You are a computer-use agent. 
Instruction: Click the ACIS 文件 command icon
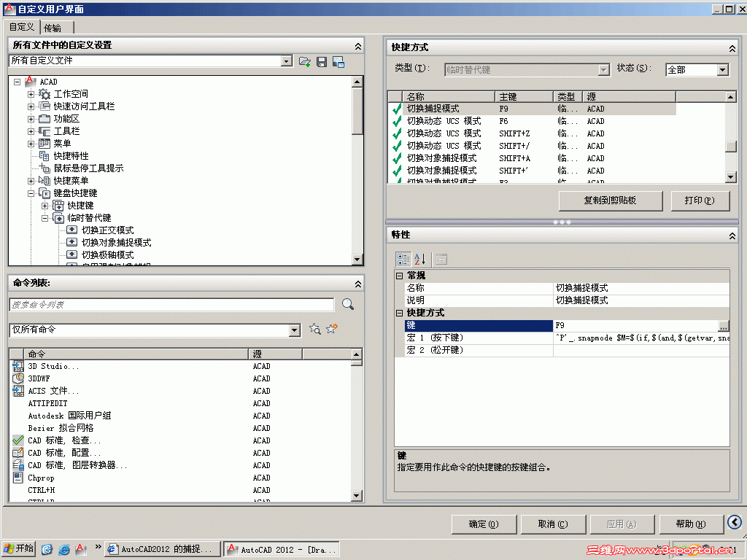(x=18, y=391)
